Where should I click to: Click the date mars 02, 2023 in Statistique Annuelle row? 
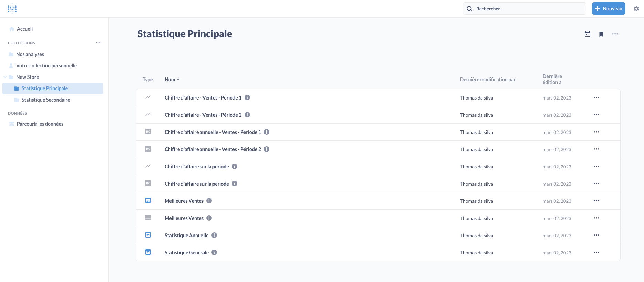[557, 236]
